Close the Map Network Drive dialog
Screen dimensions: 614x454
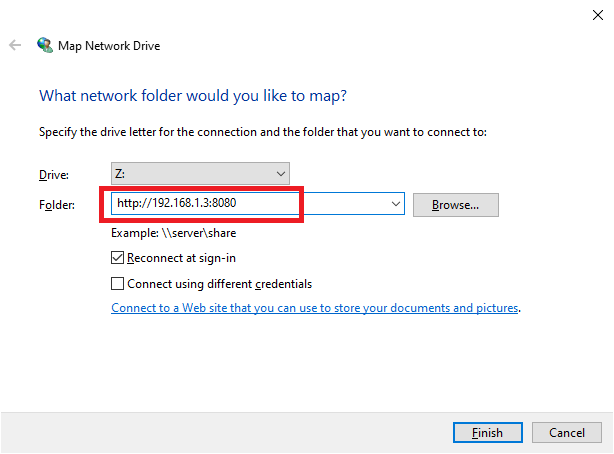597,14
